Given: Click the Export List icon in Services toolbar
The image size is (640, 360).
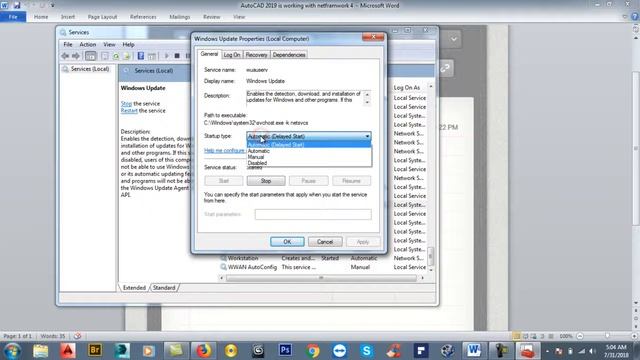Looking at the screenshot, I should [127, 56].
